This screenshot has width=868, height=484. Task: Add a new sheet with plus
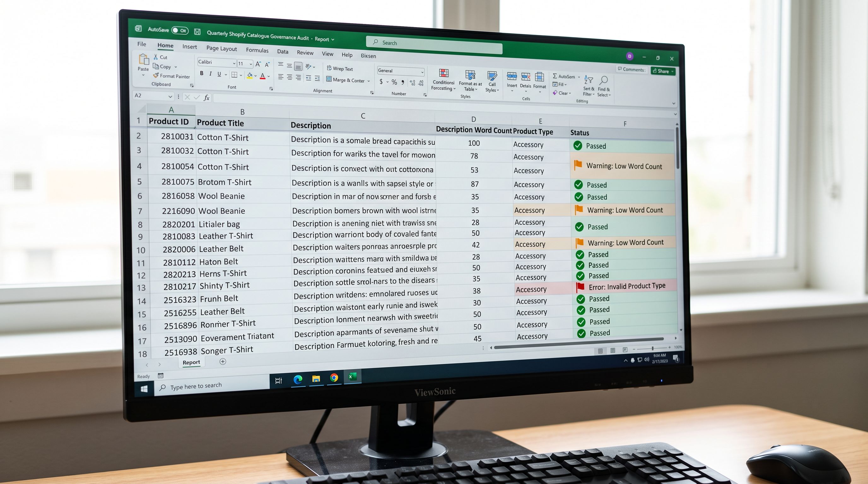[x=223, y=361]
